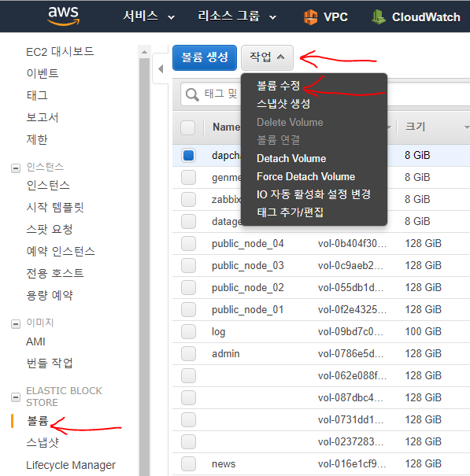Choose 태그 추가/편집 menu entry
This screenshot has height=476, width=470.
290,212
